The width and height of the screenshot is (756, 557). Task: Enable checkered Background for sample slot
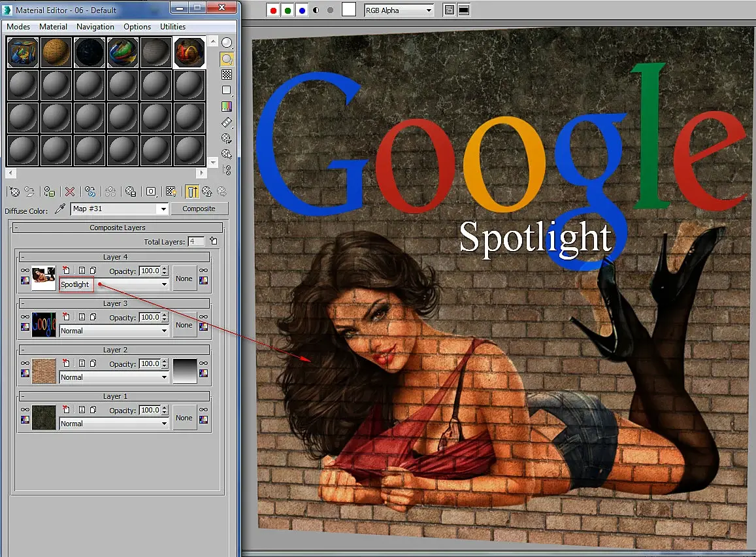[x=227, y=75]
